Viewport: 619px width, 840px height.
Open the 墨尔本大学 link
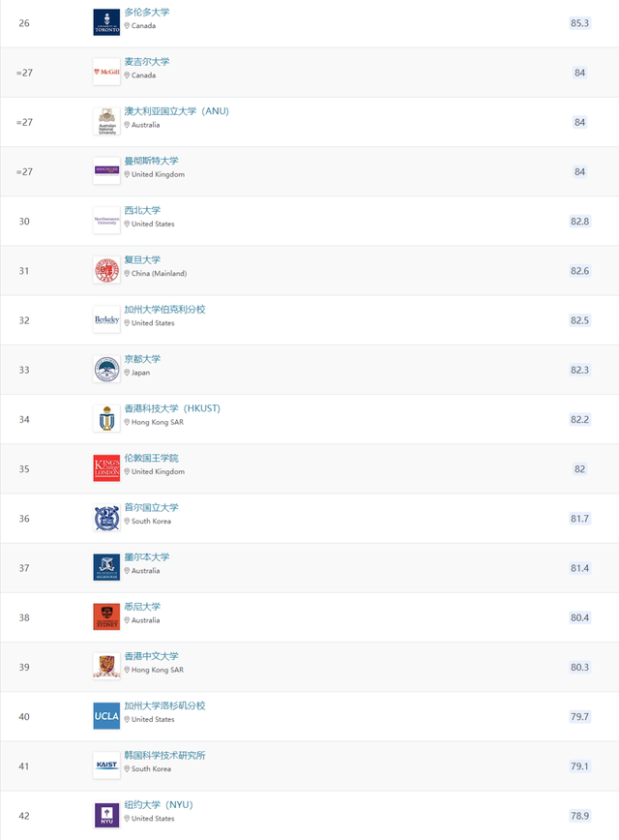147,557
